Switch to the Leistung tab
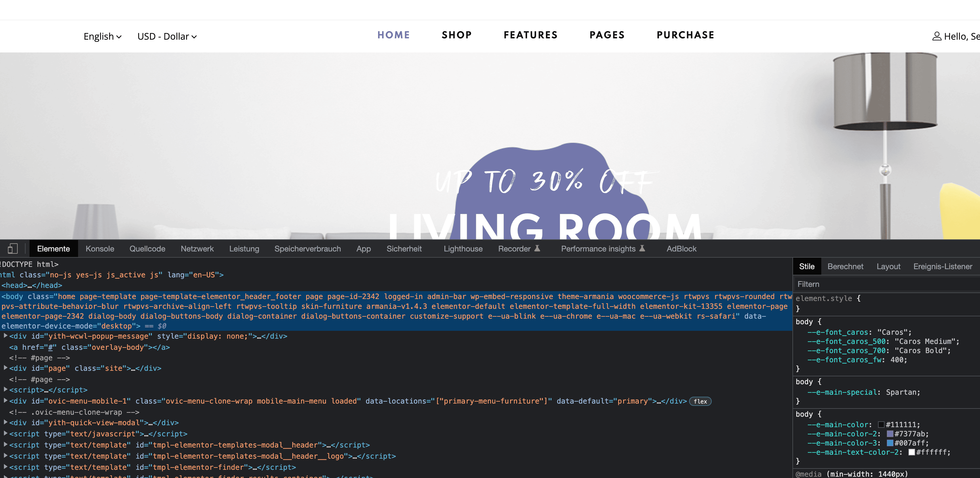Viewport: 980px width, 478px height. coord(244,249)
